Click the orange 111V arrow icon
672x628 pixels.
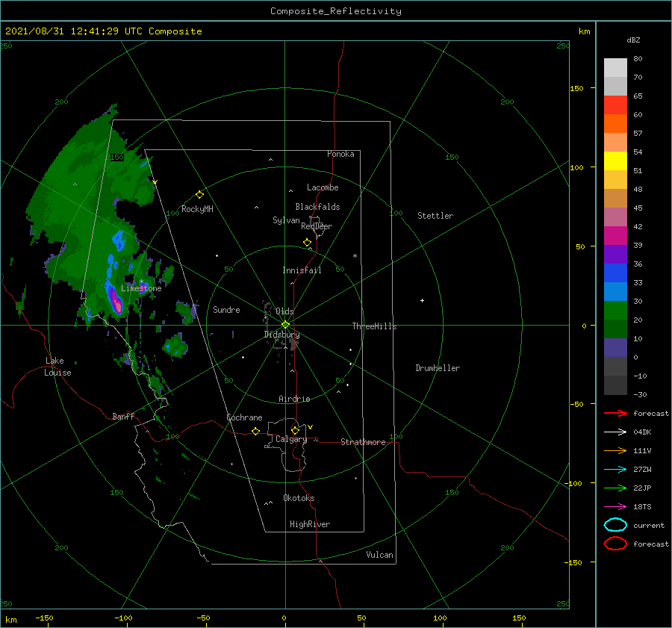[x=615, y=450]
